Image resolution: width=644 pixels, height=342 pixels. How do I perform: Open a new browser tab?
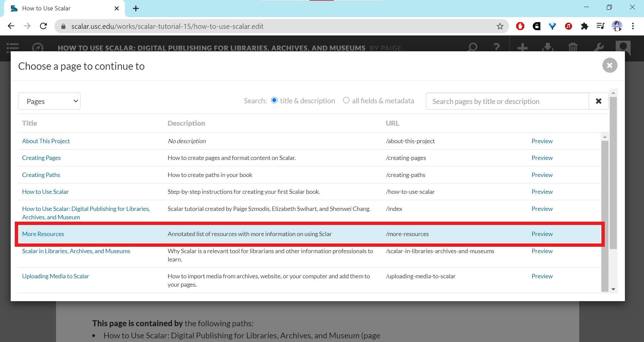click(136, 8)
